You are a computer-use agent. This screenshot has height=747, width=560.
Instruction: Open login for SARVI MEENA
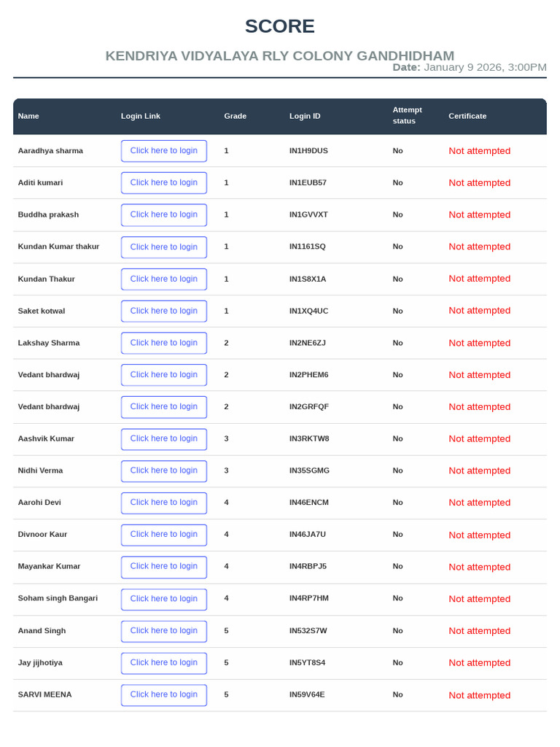click(164, 694)
